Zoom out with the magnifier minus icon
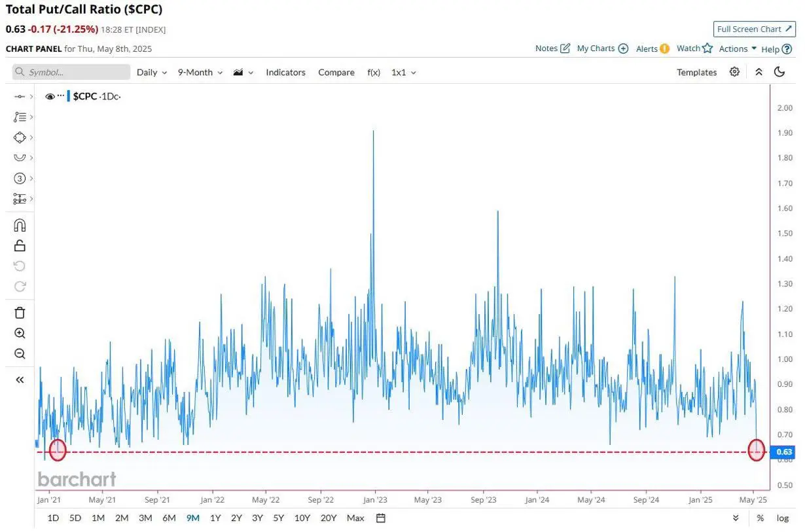The image size is (805, 532). tap(20, 354)
